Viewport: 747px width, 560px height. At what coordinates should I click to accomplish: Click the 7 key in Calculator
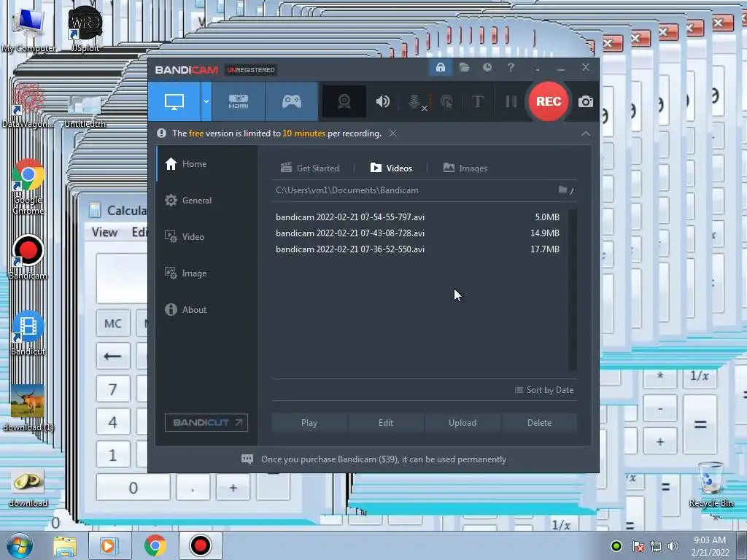(113, 389)
